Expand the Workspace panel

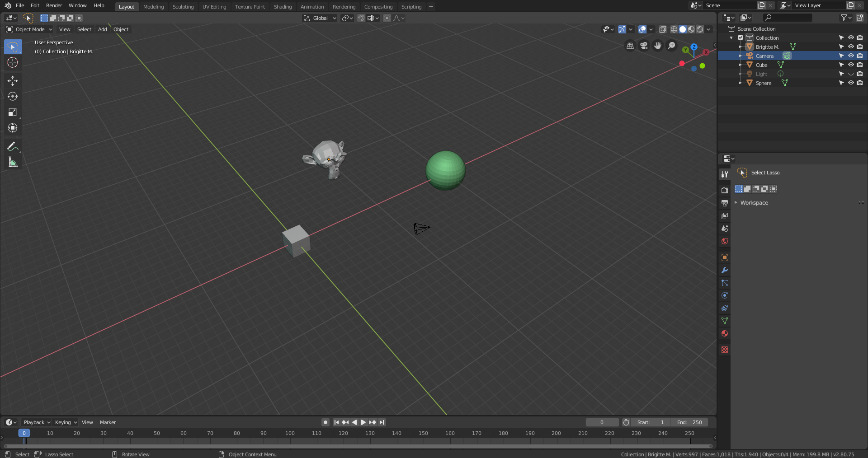754,203
